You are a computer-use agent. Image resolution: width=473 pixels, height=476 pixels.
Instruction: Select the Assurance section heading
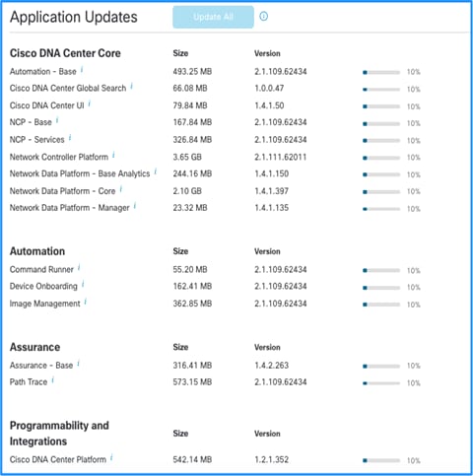[34, 347]
